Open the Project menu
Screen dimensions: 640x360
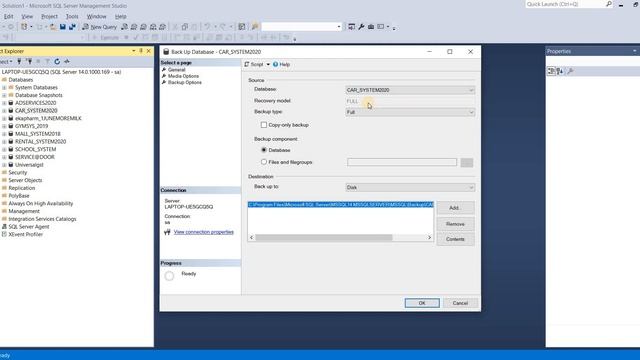click(49, 16)
